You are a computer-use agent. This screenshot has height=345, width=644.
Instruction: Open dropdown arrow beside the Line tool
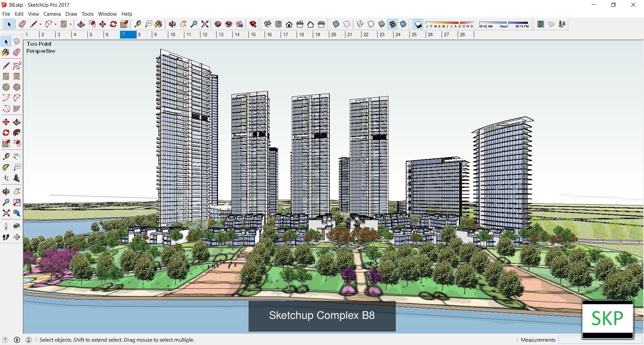click(x=40, y=24)
